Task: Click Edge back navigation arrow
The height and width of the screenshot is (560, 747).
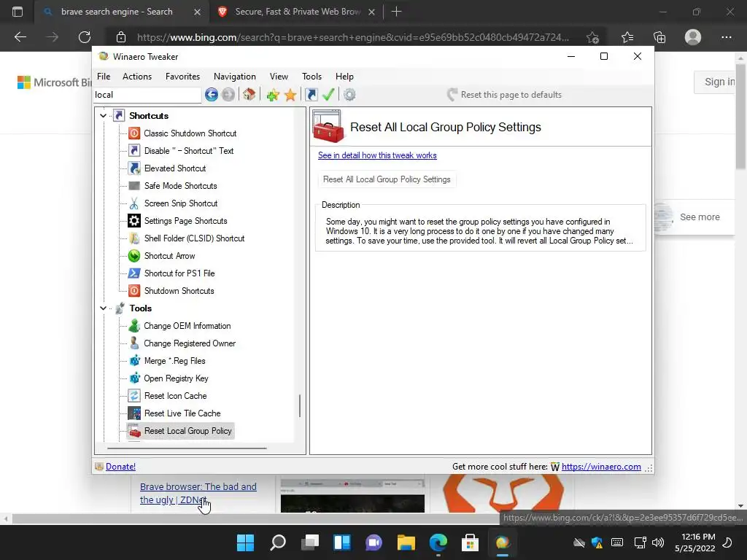Action: [x=20, y=37]
